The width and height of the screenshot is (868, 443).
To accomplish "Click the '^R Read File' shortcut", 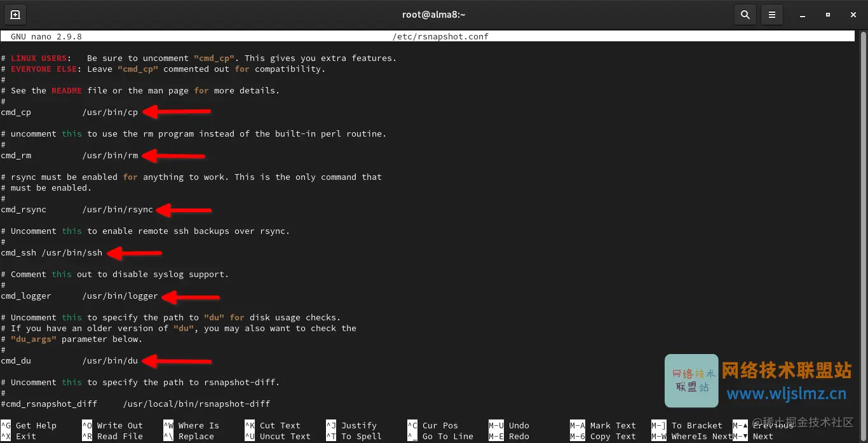I will pos(112,436).
